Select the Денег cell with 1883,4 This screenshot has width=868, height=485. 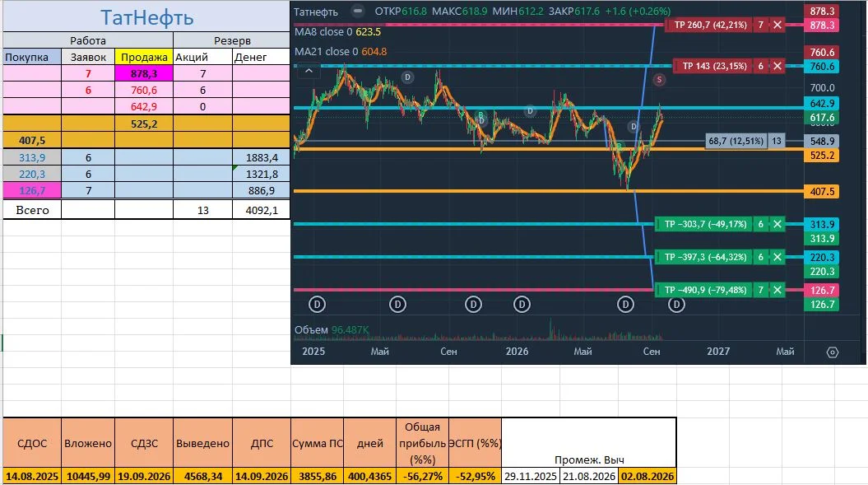click(x=262, y=158)
